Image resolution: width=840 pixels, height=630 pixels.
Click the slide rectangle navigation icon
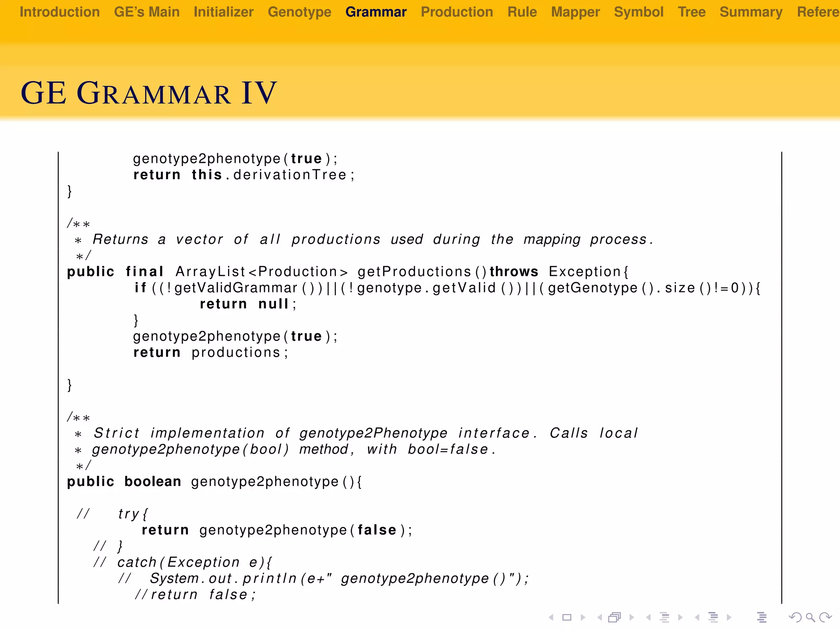[567, 617]
